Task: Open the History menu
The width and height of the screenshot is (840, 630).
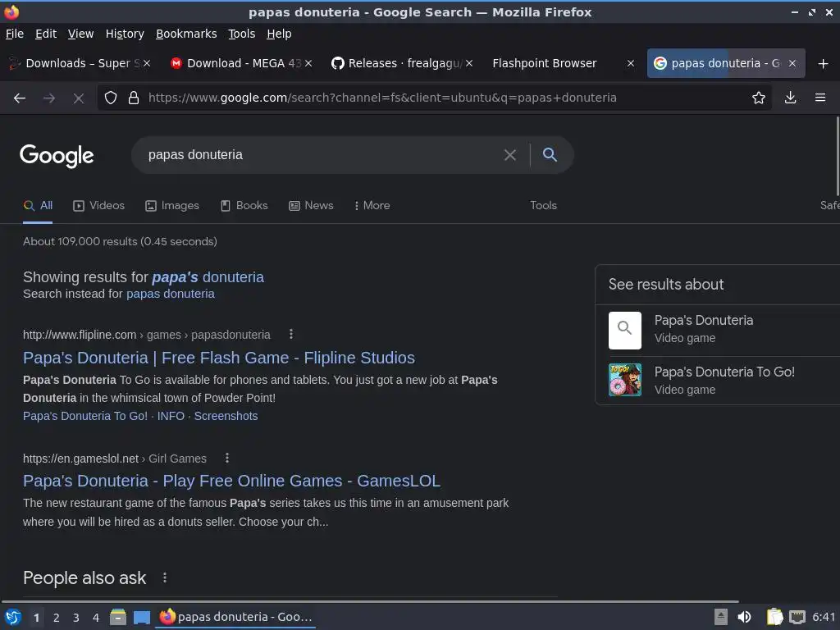Action: (125, 34)
